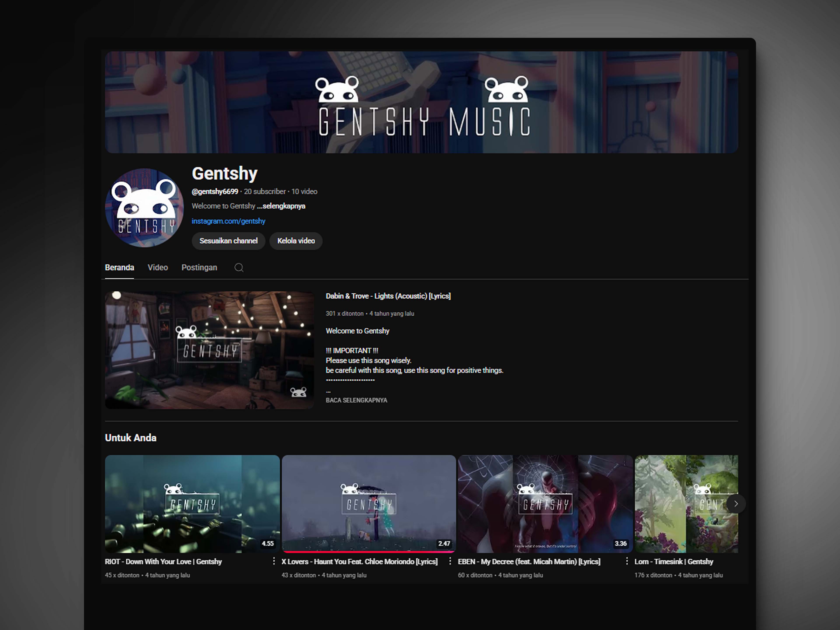Switch to the Postingan tab
The height and width of the screenshot is (630, 840).
(199, 268)
